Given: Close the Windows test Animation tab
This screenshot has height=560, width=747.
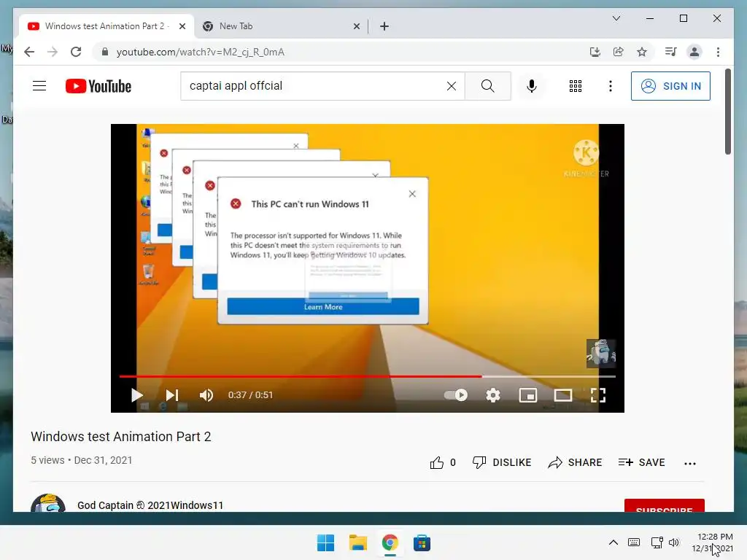Looking at the screenshot, I should point(182,26).
